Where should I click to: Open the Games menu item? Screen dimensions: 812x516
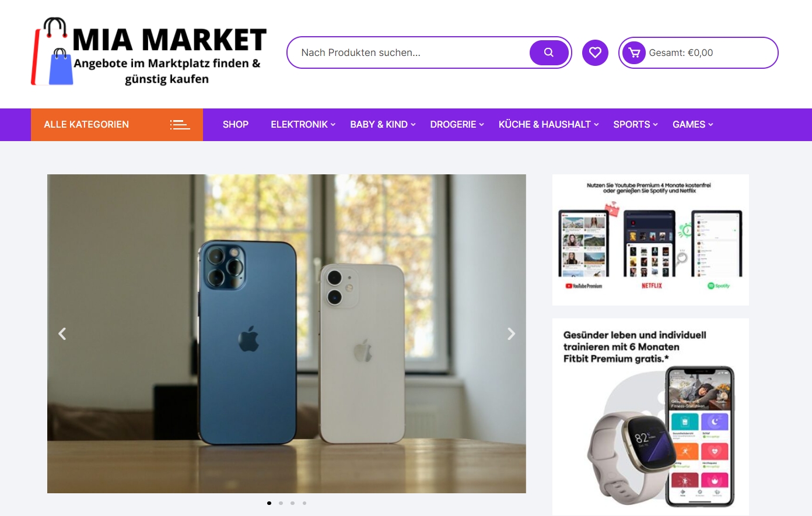click(692, 125)
